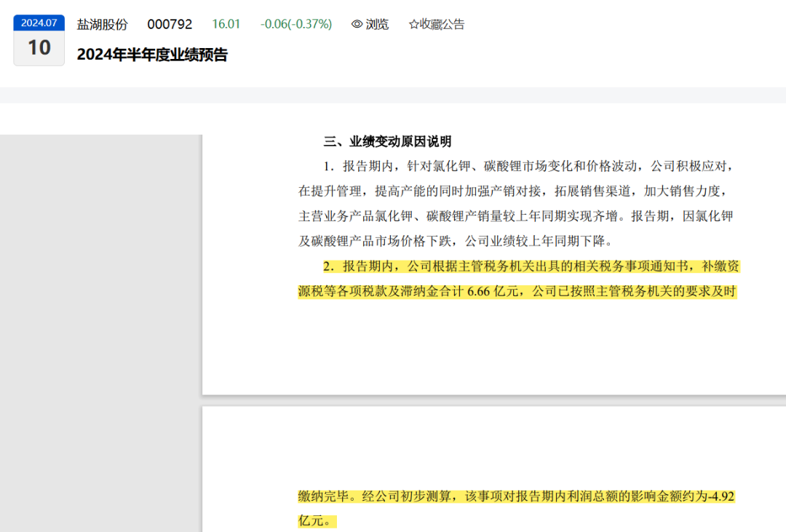Open the 盐湖股份 stock name link
Viewport: 786px width, 532px height.
(x=102, y=24)
